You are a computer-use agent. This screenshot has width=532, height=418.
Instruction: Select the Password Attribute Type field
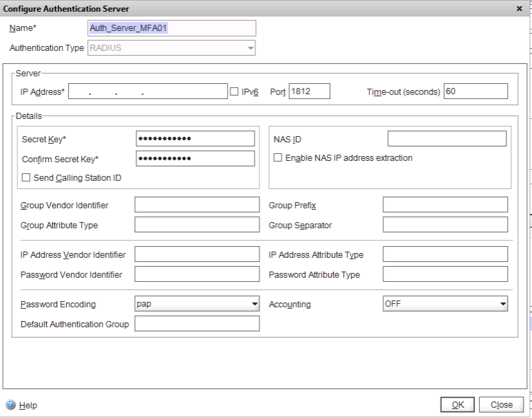[x=445, y=274]
